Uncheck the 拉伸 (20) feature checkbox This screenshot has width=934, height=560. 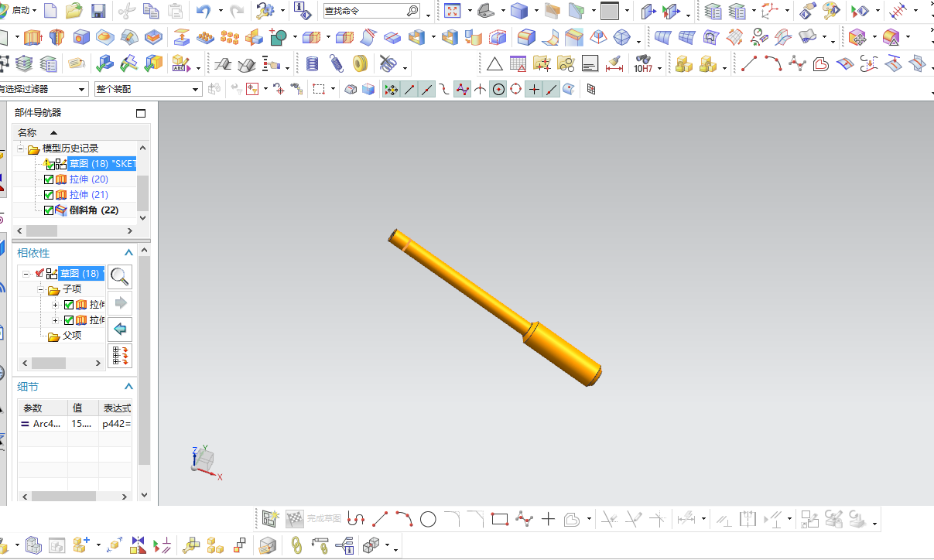pyautogui.click(x=49, y=179)
